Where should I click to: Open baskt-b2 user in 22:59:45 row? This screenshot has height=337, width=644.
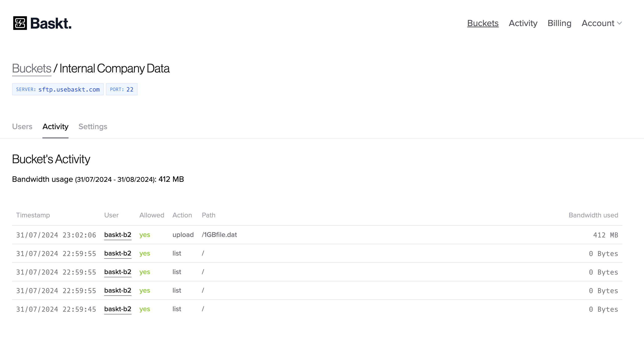117,309
